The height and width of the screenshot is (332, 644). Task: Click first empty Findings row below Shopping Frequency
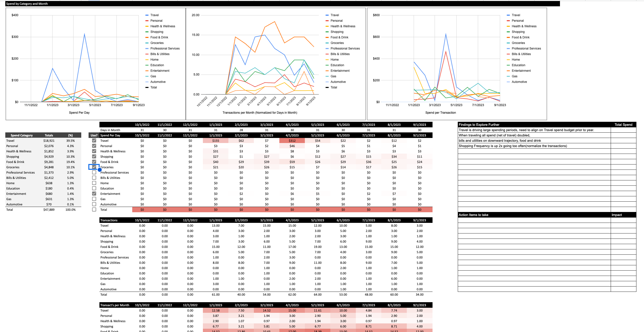[x=534, y=151]
